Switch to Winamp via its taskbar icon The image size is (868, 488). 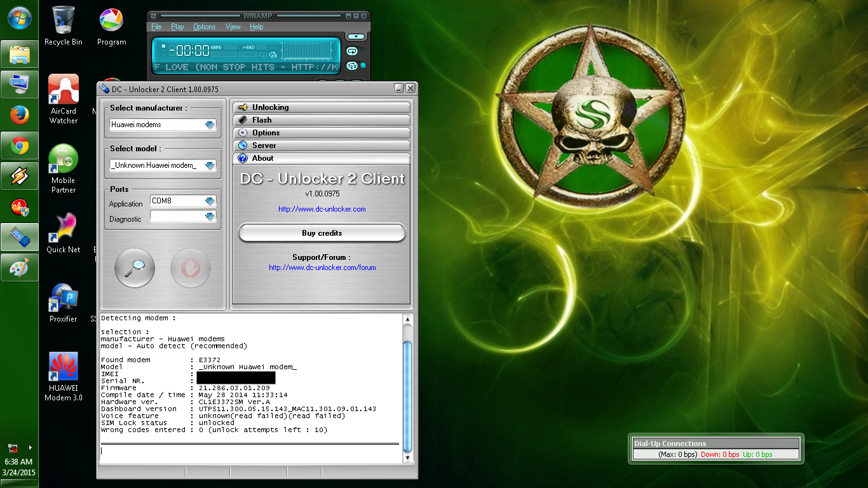(x=19, y=176)
